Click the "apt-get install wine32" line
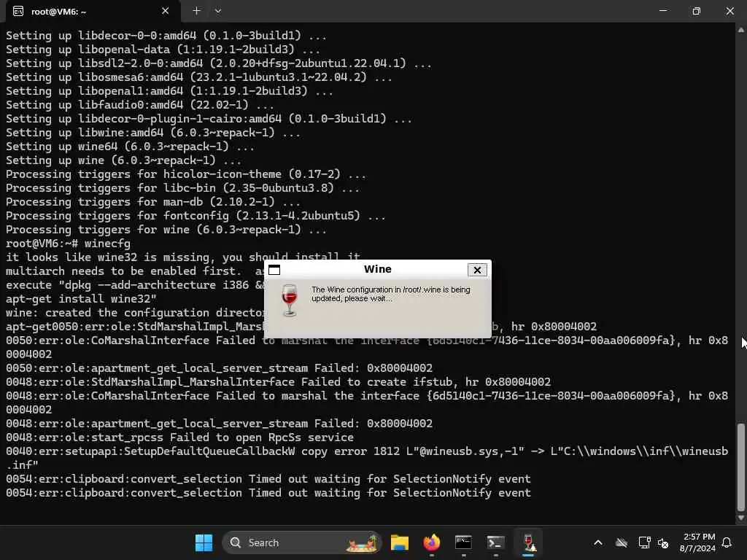 pos(81,299)
